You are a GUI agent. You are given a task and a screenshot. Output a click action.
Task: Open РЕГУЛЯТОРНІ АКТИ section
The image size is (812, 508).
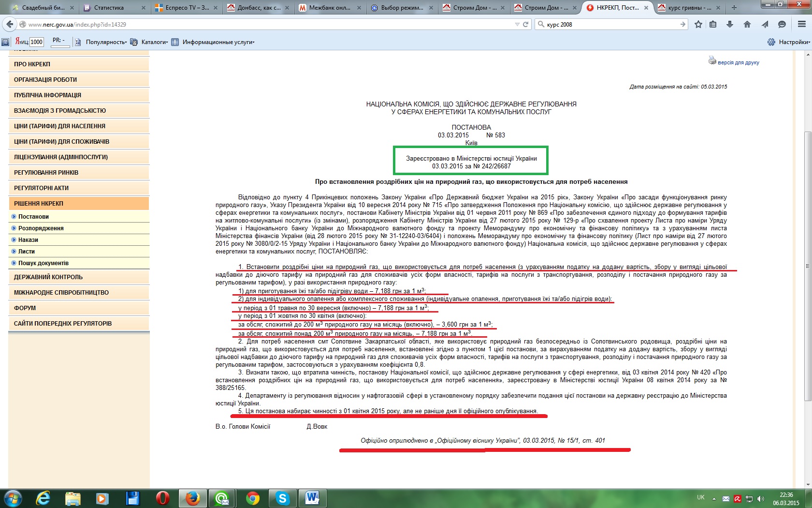(x=79, y=188)
